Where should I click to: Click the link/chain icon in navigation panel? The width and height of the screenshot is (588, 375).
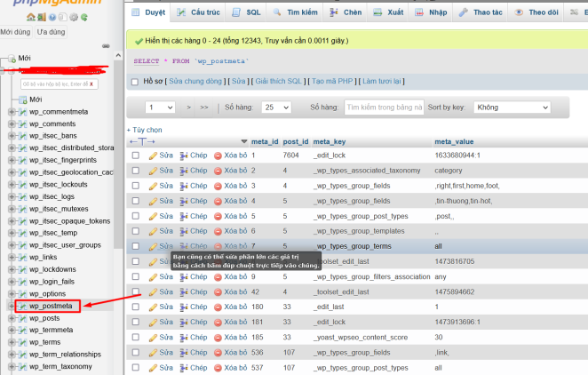click(x=106, y=45)
